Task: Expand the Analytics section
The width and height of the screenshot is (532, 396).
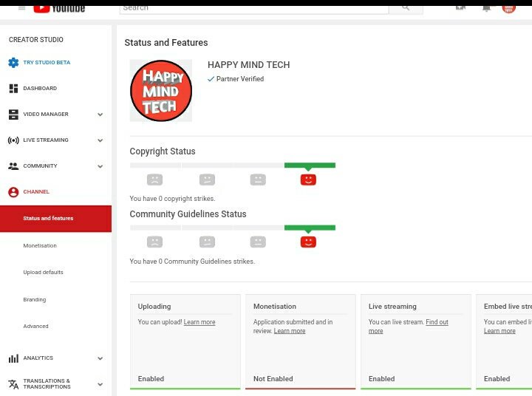Action: click(100, 358)
